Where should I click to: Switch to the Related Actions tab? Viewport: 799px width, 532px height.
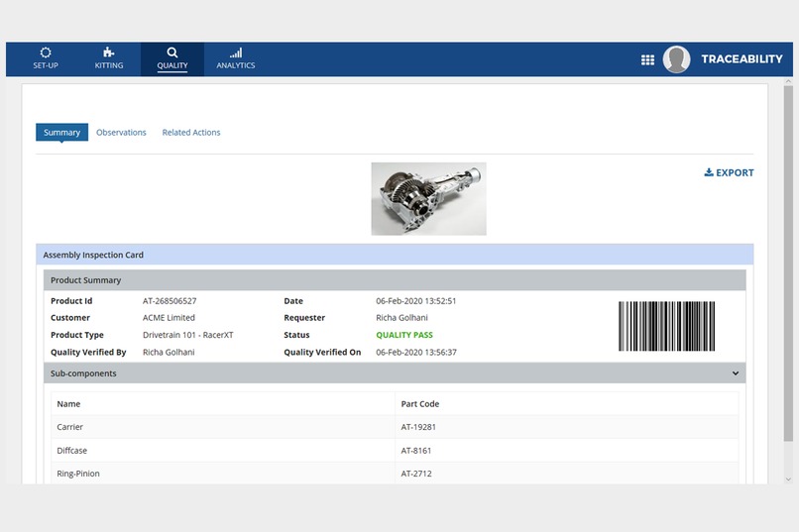[191, 133]
